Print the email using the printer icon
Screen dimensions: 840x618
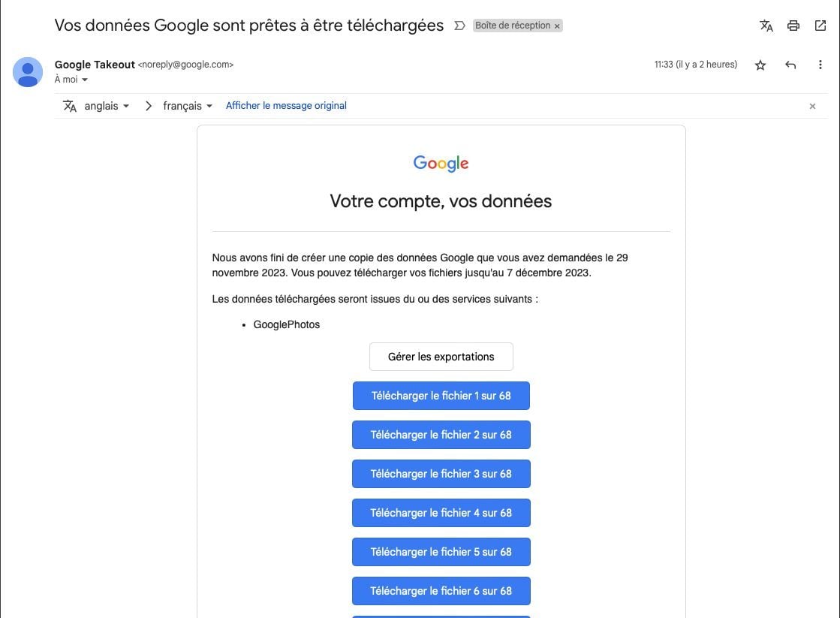click(x=793, y=26)
